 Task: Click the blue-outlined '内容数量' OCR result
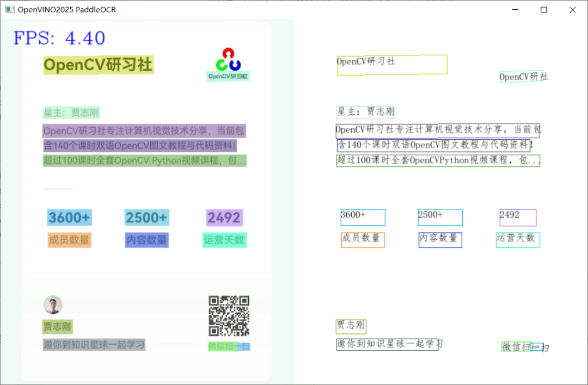(x=440, y=240)
